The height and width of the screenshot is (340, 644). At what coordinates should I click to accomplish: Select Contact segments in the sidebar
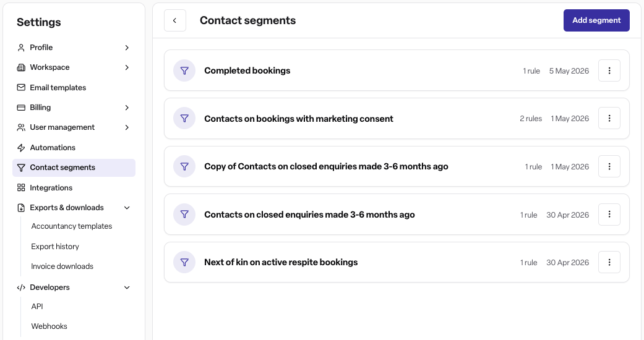point(74,168)
